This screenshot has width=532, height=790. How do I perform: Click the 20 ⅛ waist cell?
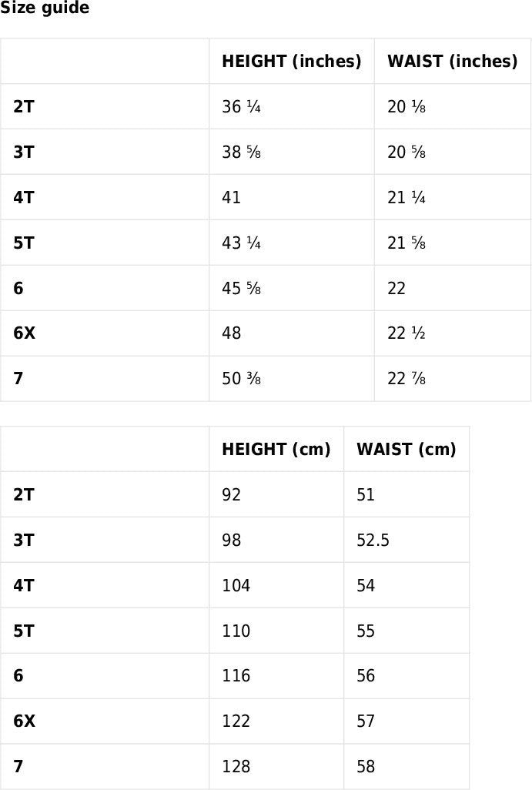click(407, 107)
